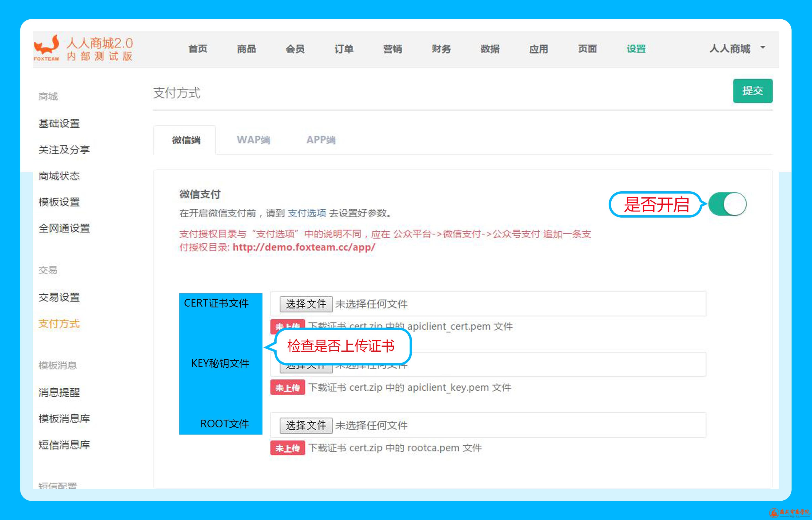Image resolution: width=812 pixels, height=520 pixels.
Task: Click the green 提交 submit button
Action: click(x=752, y=91)
